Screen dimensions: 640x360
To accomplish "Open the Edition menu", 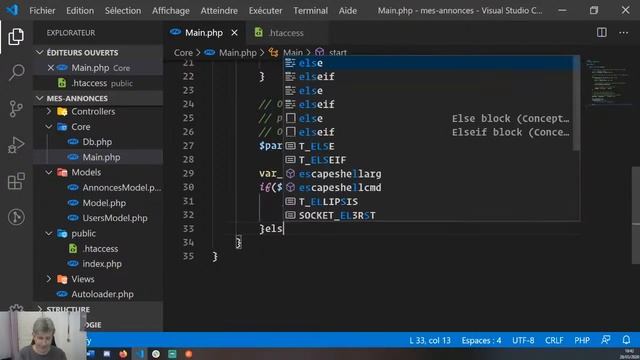I will [x=80, y=11].
